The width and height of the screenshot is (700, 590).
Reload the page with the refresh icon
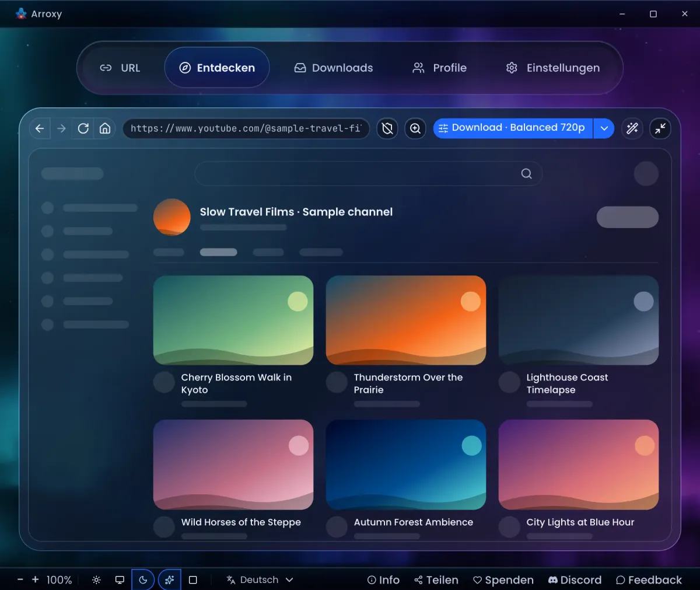tap(83, 128)
